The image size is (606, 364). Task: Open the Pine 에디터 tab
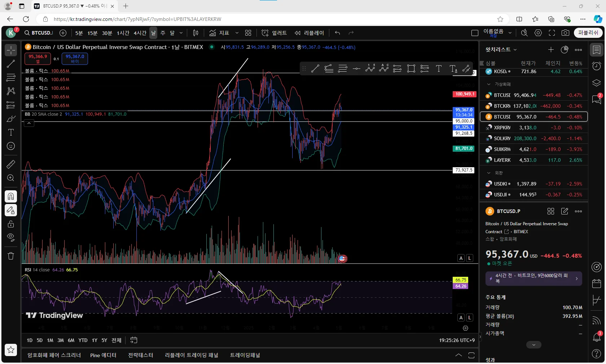tap(103, 355)
